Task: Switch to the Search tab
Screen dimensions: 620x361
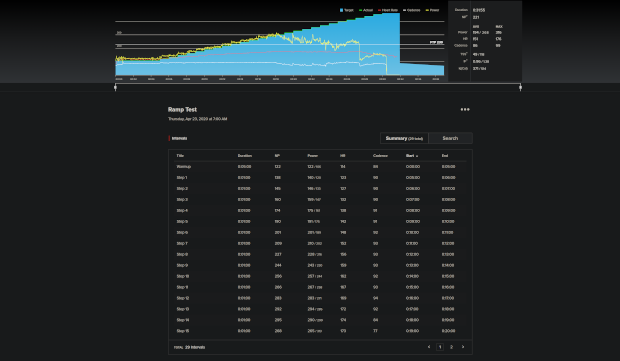Action: [450, 138]
